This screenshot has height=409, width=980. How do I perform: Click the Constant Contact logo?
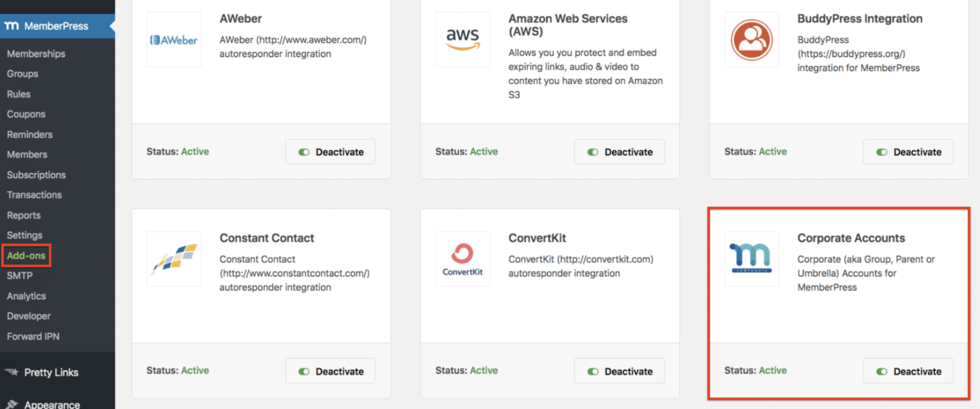[x=174, y=259]
